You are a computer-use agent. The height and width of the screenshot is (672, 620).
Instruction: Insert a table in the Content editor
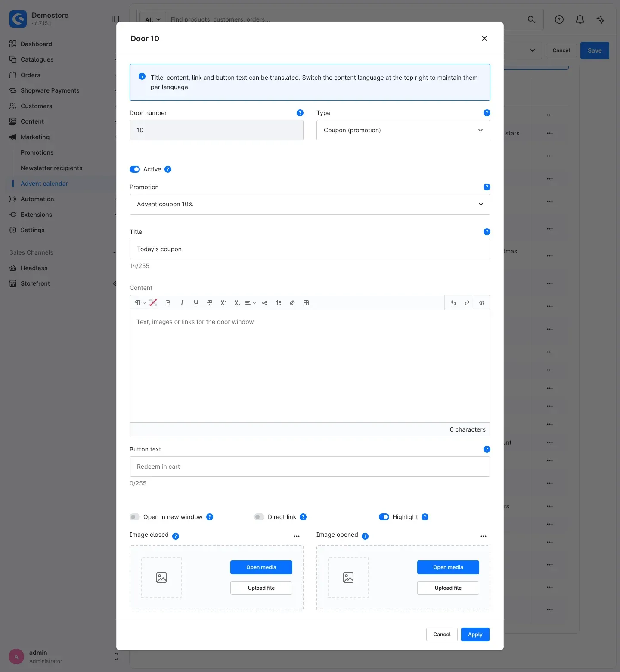[306, 303]
